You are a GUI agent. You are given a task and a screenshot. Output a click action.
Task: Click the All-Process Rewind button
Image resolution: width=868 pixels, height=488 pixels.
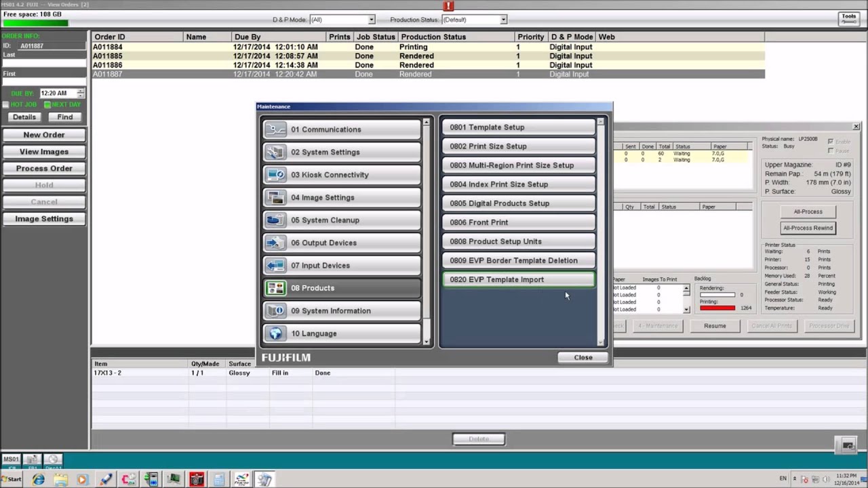tap(808, 228)
